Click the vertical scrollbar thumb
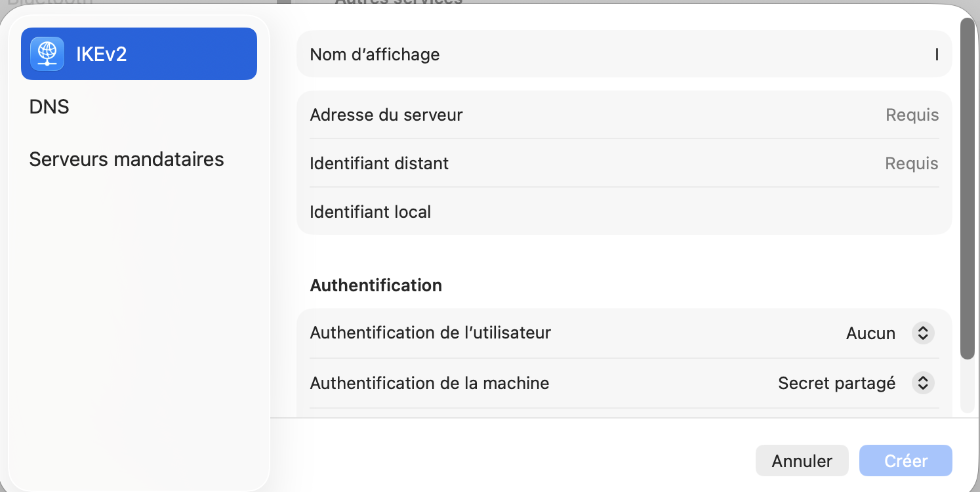Image resolution: width=980 pixels, height=492 pixels. click(x=967, y=188)
